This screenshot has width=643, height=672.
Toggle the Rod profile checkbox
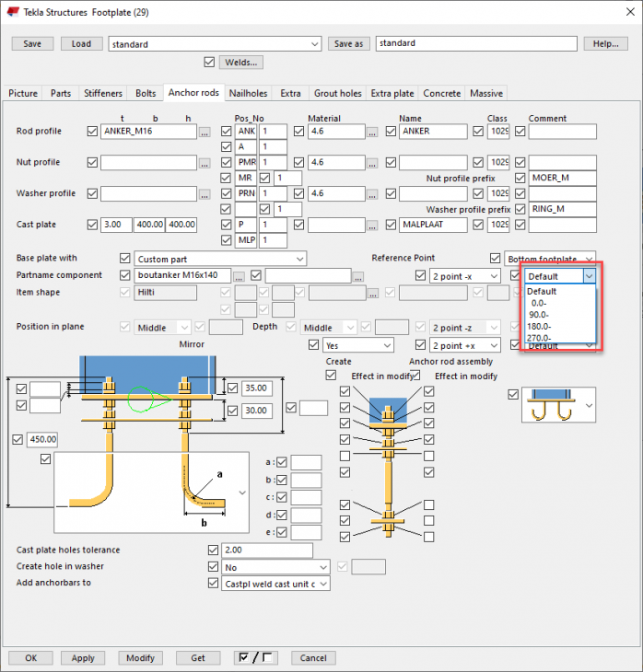92,131
